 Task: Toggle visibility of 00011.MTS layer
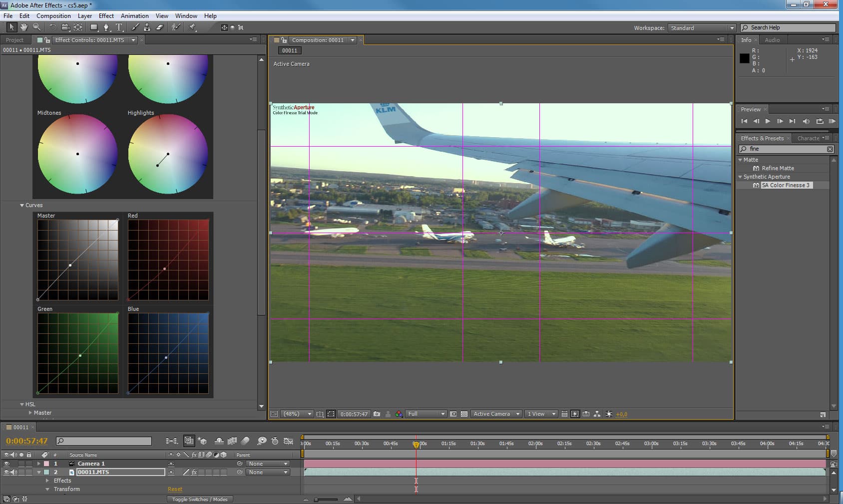[6, 472]
